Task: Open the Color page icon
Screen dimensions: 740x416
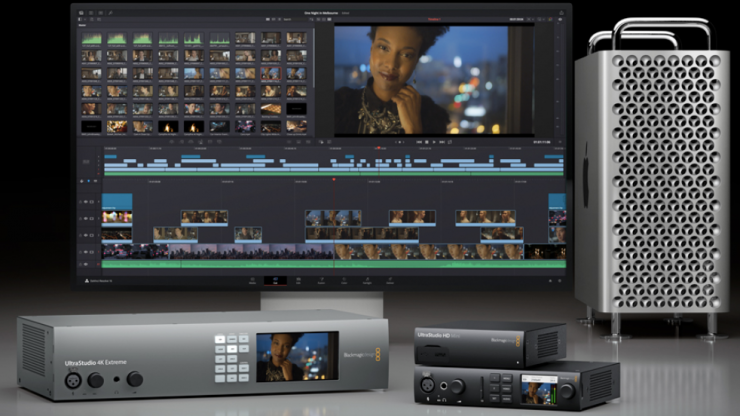Action: click(x=343, y=282)
